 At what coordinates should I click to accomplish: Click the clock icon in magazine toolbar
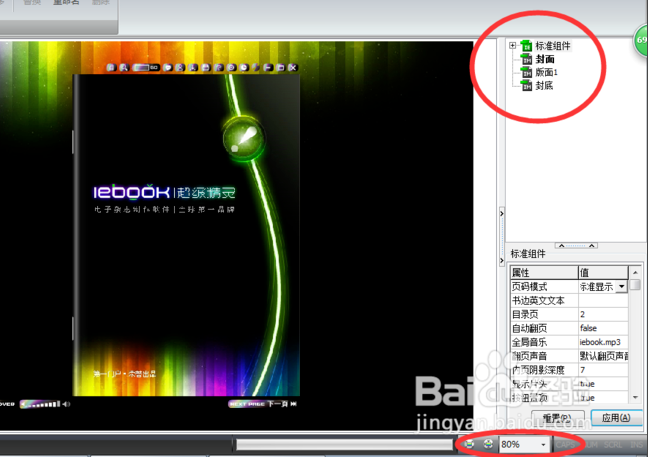(244, 67)
